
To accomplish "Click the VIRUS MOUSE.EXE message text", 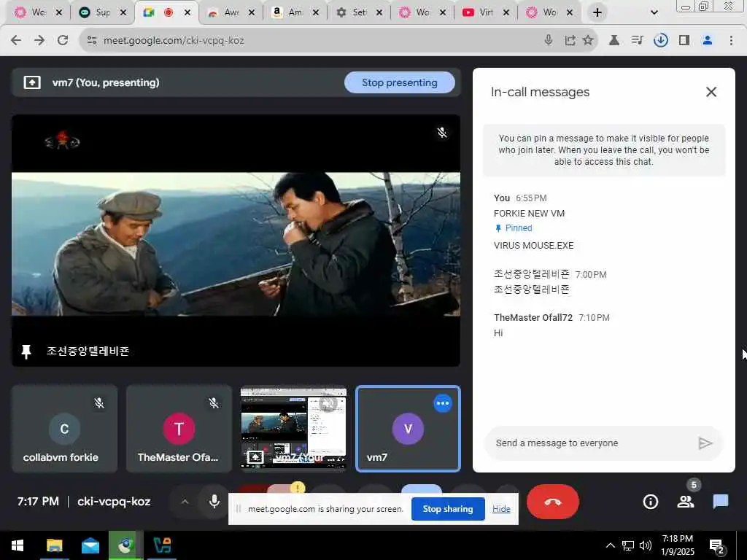I will point(533,246).
